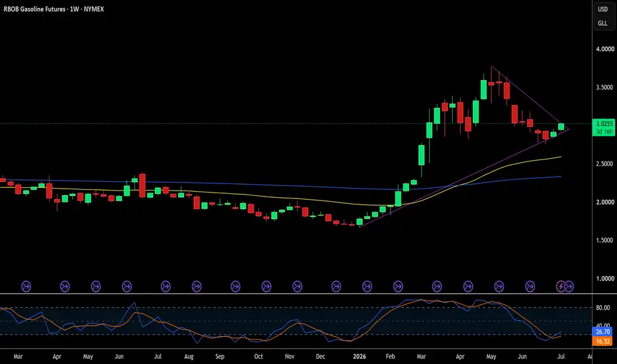Open contract rollover marker above the Feb label
617x364 pixels.
[398, 287]
